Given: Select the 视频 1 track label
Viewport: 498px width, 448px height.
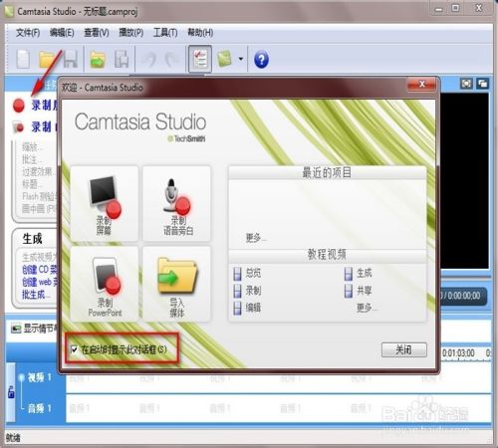Looking at the screenshot, I should click(x=40, y=377).
